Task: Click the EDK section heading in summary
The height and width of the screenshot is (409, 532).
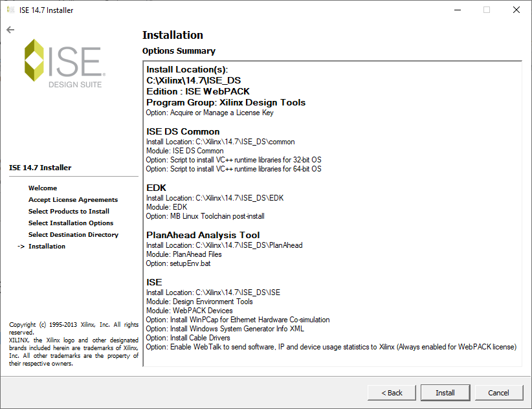Action: pyautogui.click(x=156, y=188)
